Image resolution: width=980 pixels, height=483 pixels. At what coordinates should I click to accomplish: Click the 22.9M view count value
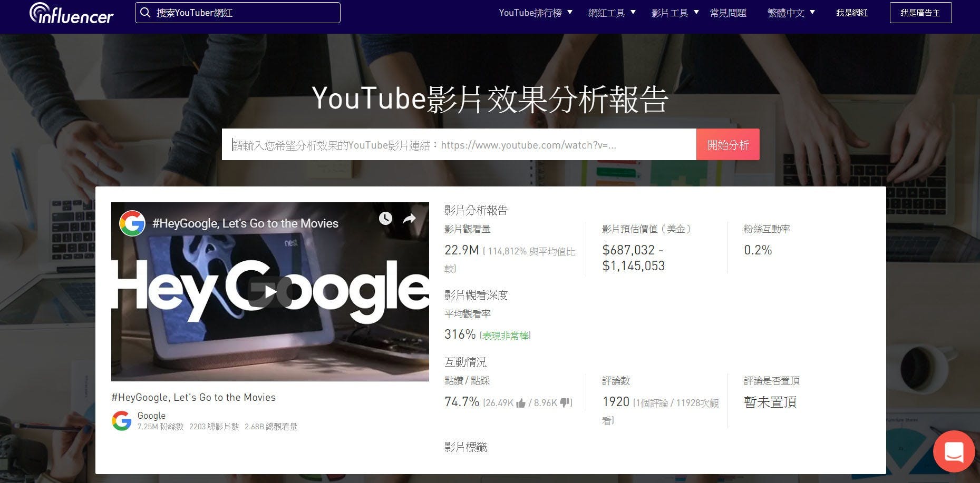(462, 250)
